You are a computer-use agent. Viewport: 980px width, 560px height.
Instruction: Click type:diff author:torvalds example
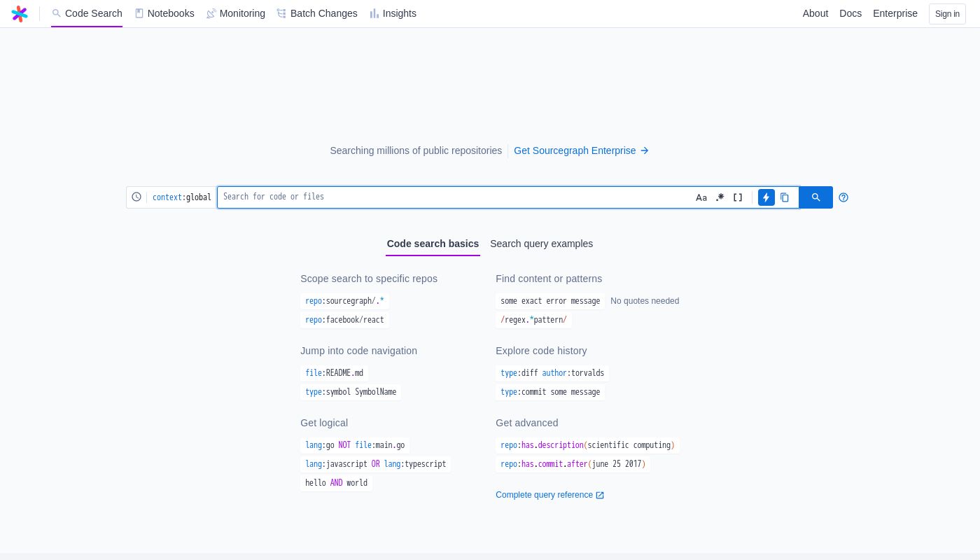pyautogui.click(x=552, y=373)
